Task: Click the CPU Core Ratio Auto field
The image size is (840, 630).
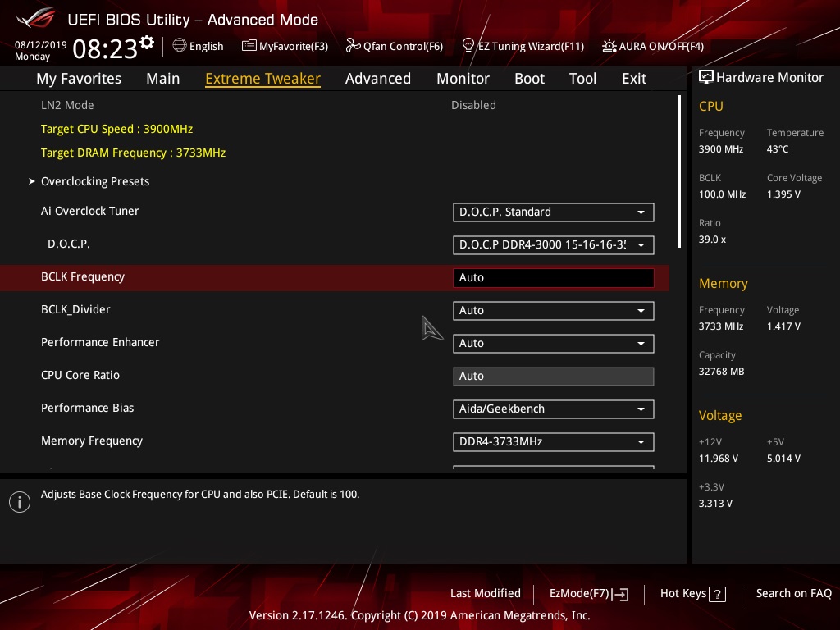Action: [x=554, y=376]
